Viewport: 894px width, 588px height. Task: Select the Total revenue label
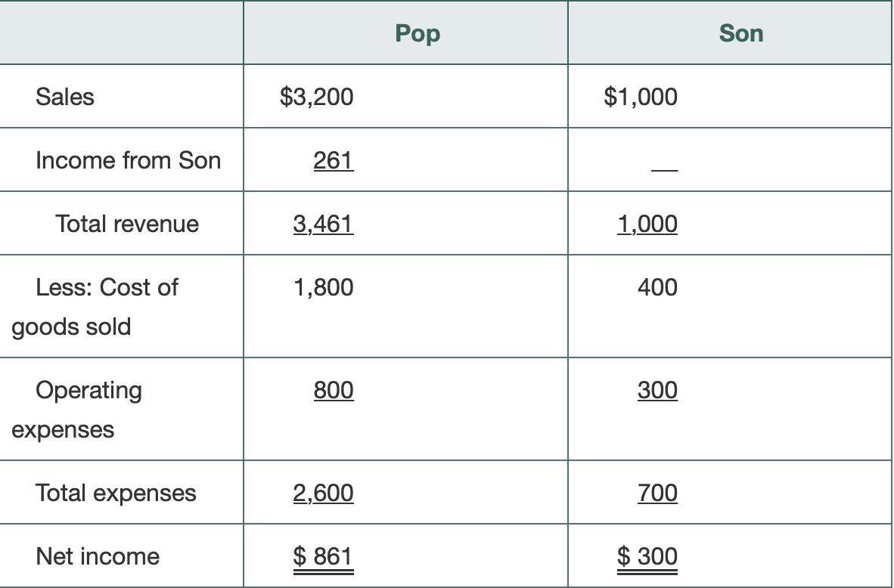(127, 224)
